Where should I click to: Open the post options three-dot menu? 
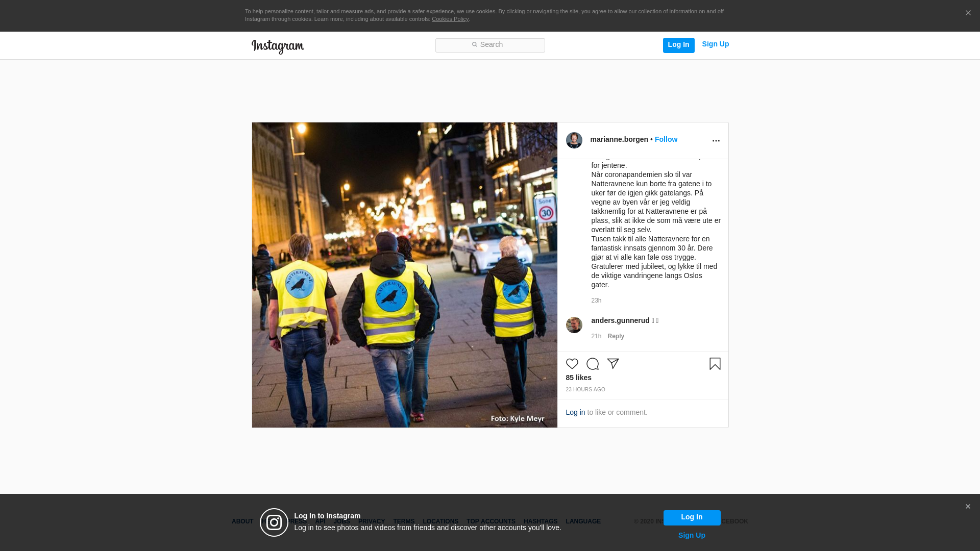(x=716, y=141)
